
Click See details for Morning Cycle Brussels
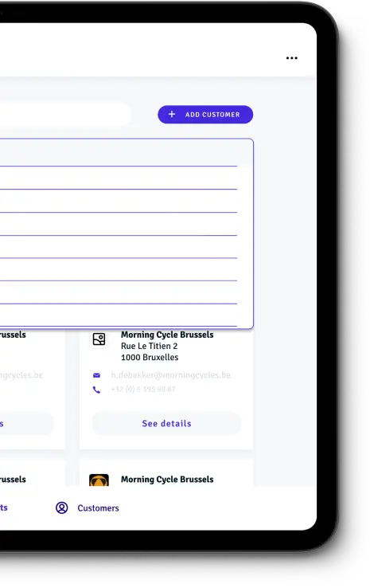[x=166, y=423]
